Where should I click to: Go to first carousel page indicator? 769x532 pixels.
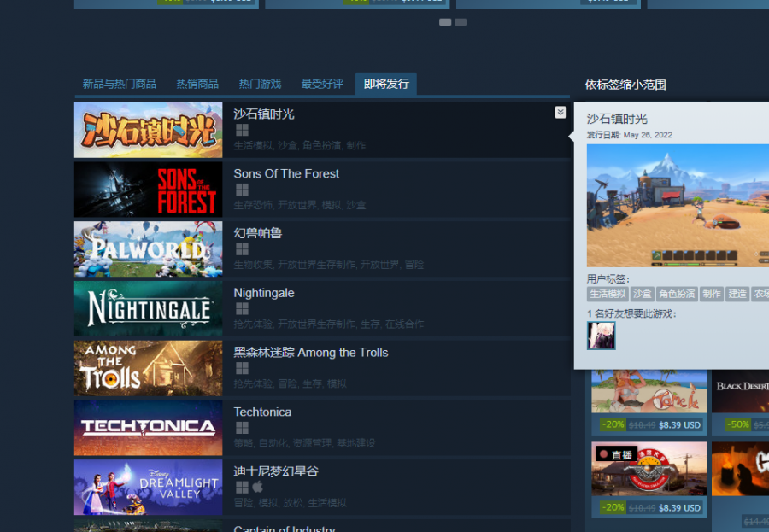click(x=445, y=22)
